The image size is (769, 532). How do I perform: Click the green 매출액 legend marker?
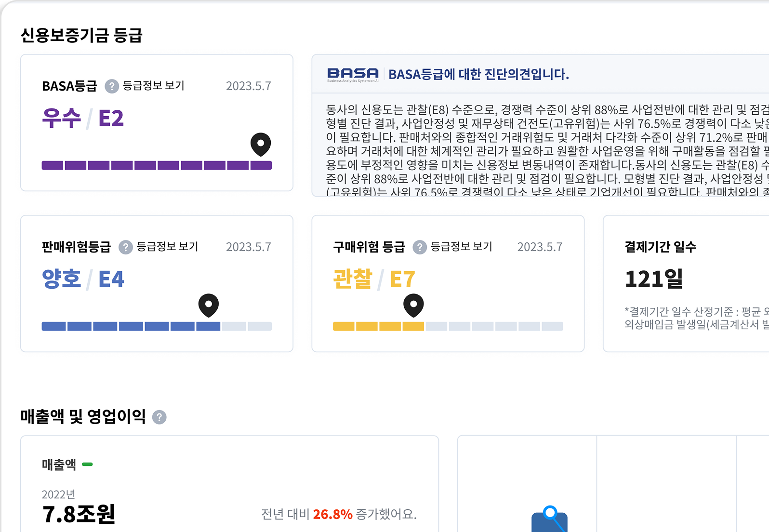click(87, 465)
